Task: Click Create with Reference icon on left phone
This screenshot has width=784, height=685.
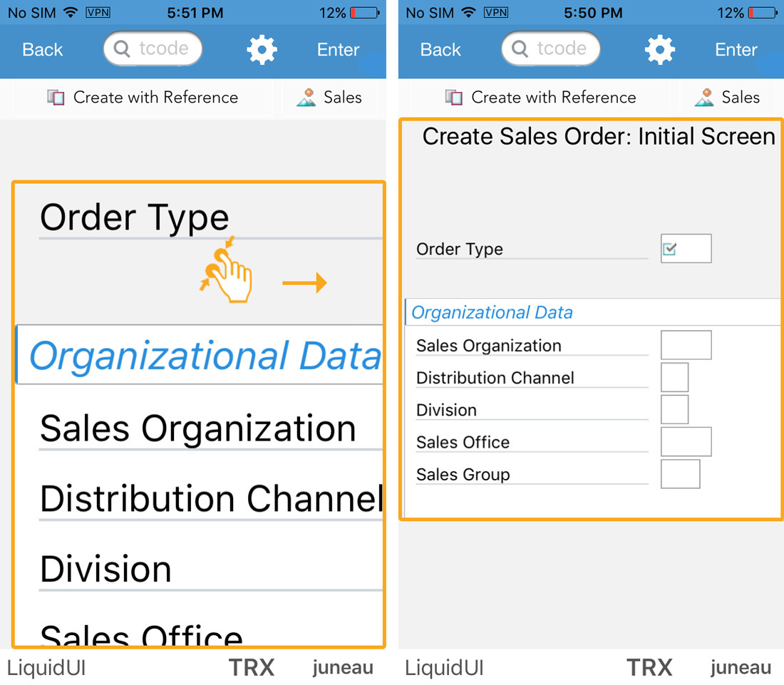Action: [56, 98]
